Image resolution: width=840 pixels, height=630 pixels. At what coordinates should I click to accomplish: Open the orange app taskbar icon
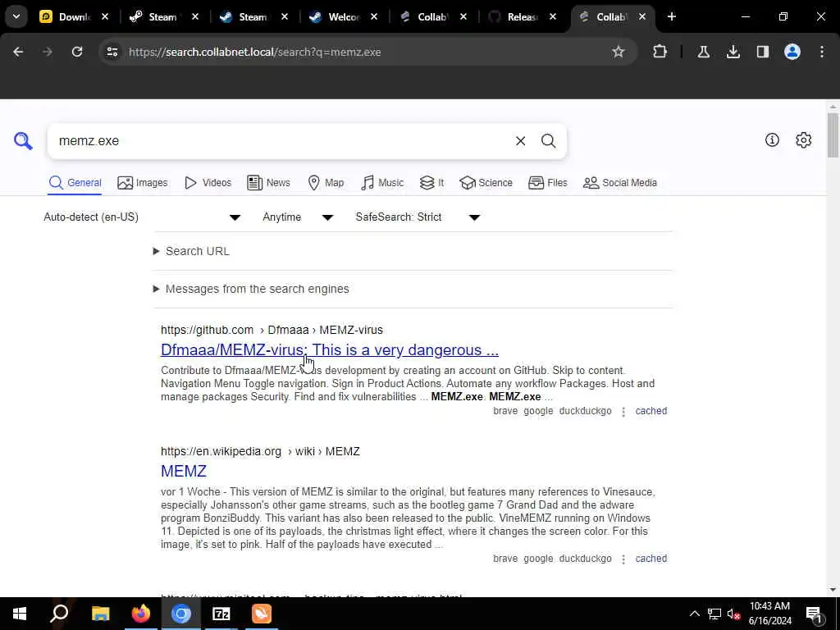click(x=262, y=614)
